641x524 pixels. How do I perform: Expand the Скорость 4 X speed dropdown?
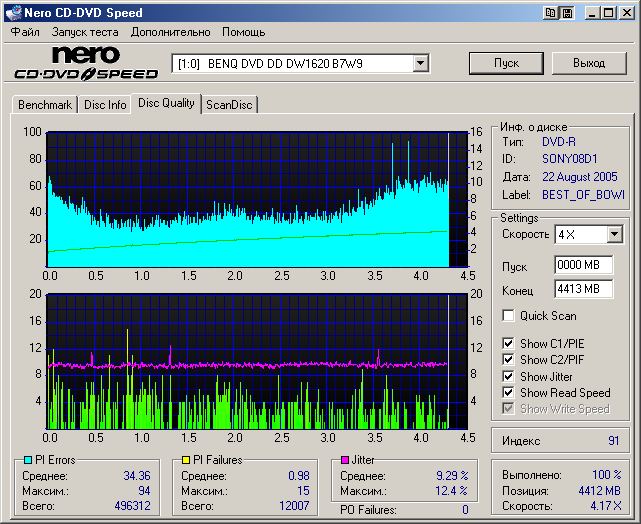(614, 235)
